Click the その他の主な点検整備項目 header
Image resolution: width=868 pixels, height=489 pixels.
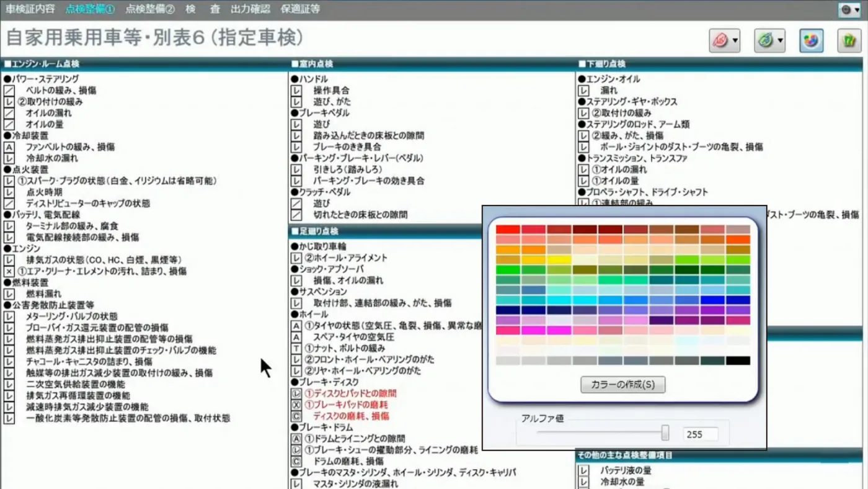pos(625,455)
